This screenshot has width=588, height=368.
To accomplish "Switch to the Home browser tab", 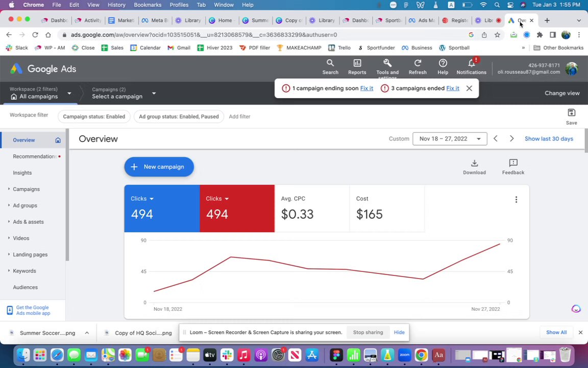I will pos(222,20).
